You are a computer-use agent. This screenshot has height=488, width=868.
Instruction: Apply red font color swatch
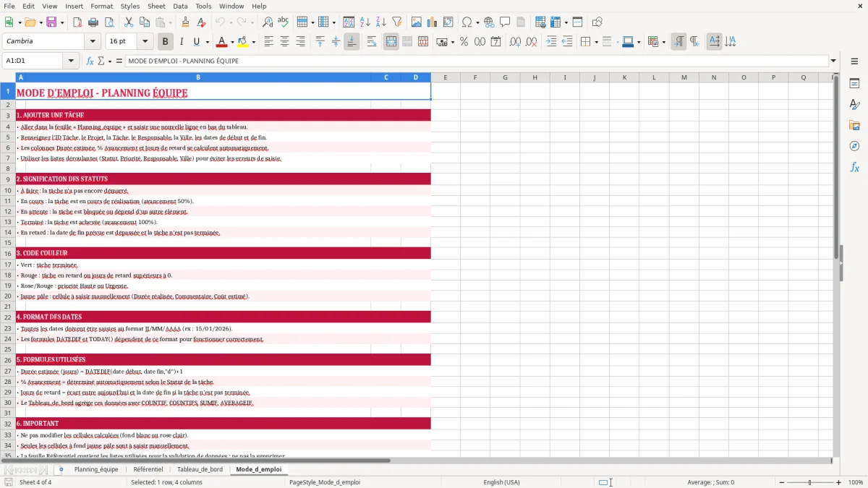point(221,42)
